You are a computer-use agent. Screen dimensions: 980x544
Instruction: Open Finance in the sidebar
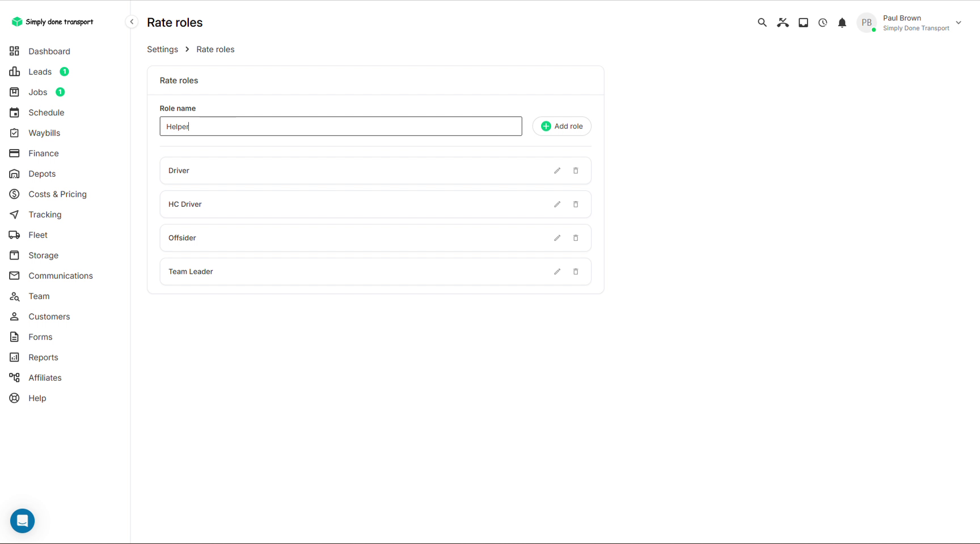[x=43, y=153]
